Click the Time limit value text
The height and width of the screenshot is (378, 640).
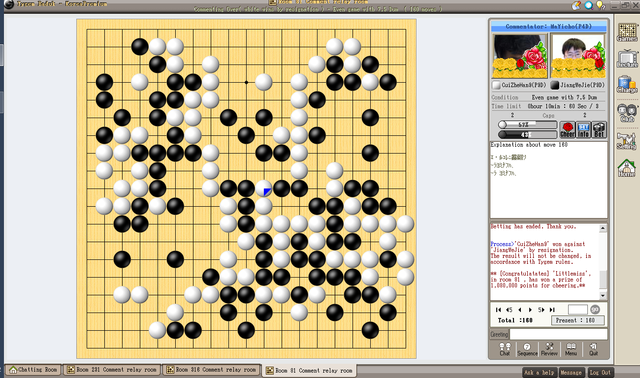563,106
